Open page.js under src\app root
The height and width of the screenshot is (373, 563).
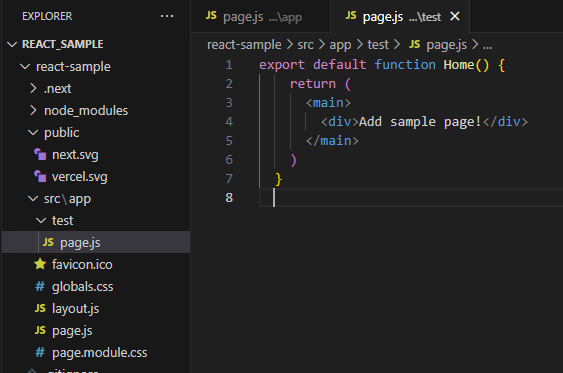[72, 331]
